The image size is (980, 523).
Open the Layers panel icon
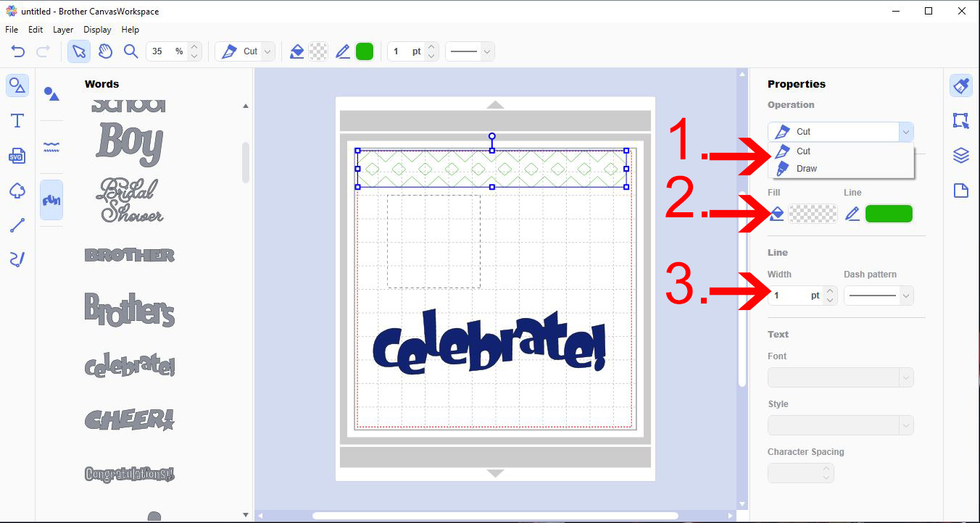point(961,156)
